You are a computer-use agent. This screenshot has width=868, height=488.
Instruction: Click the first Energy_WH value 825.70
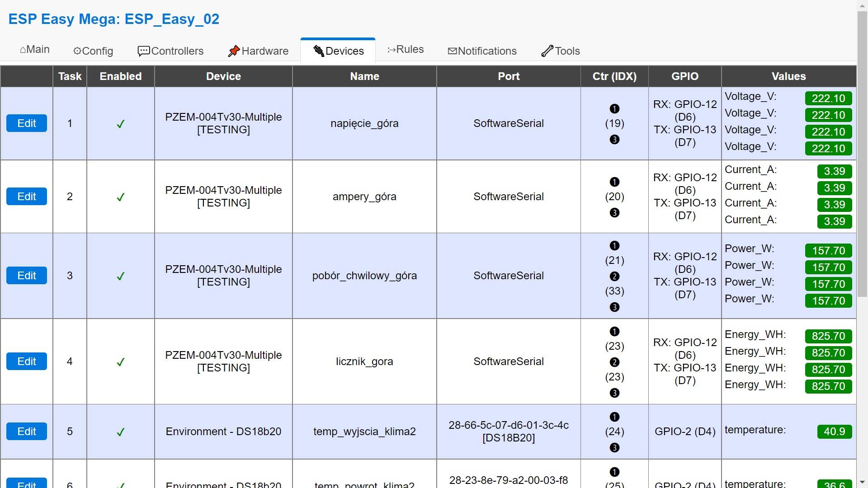[x=828, y=336]
